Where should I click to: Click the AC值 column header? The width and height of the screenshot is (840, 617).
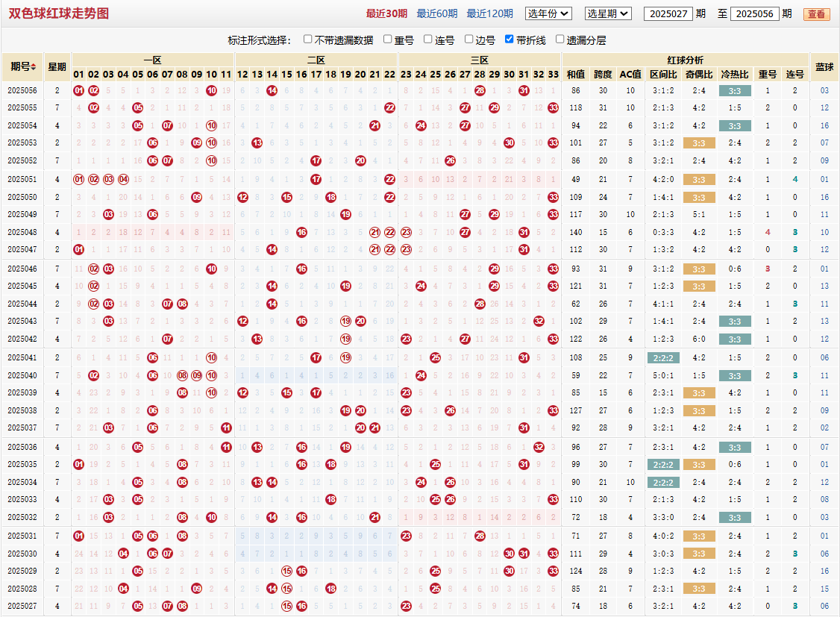[630, 75]
